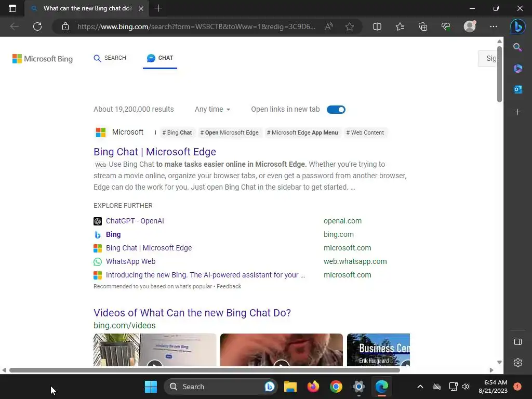The height and width of the screenshot is (399, 532).
Task: Select # Microsoft Edge App Menu tag
Action: click(302, 132)
